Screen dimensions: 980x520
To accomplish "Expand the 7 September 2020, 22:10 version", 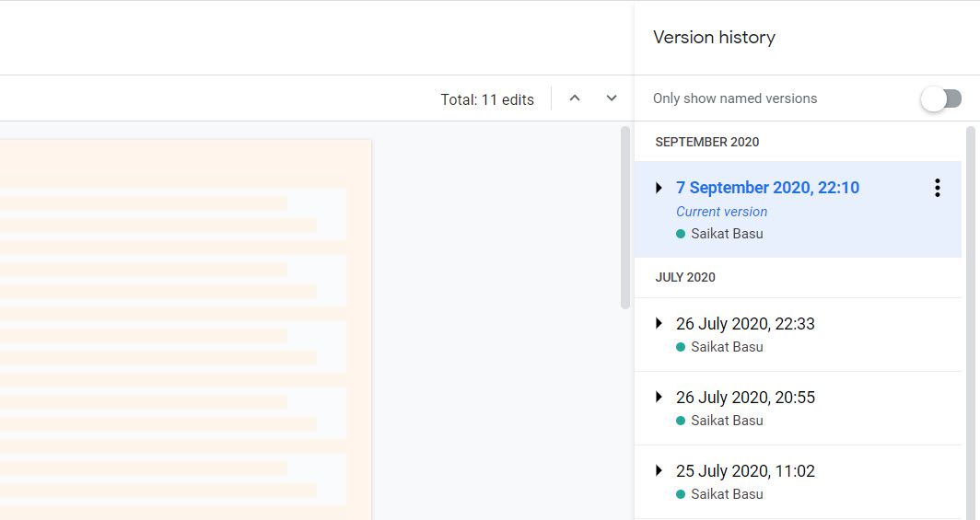I will point(659,188).
